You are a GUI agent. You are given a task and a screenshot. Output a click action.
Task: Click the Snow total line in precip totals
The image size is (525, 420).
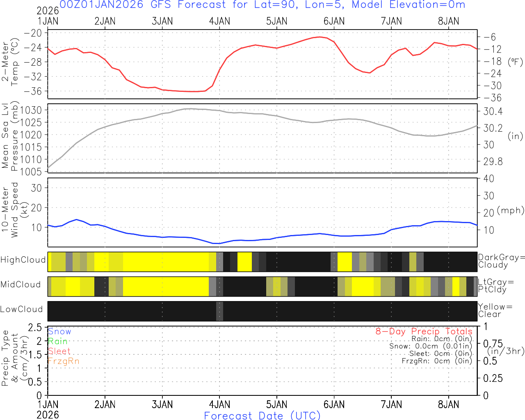pyautogui.click(x=431, y=346)
